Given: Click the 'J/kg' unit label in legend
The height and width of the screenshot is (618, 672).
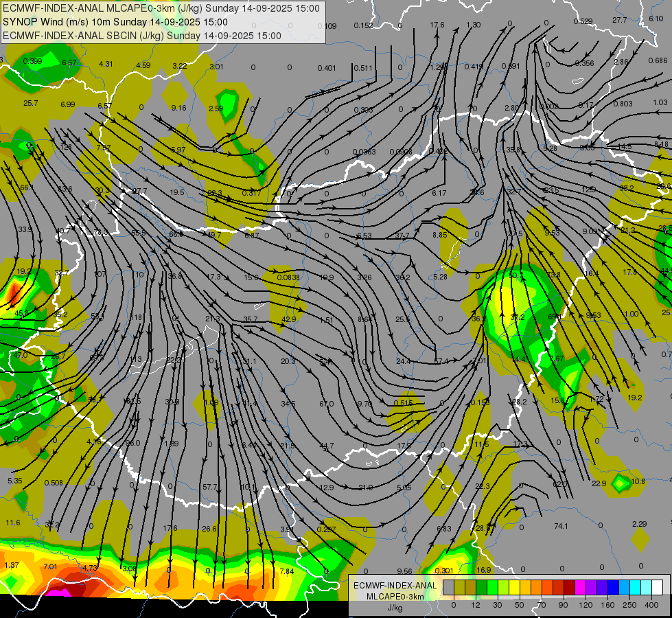Looking at the screenshot, I should tap(395, 608).
